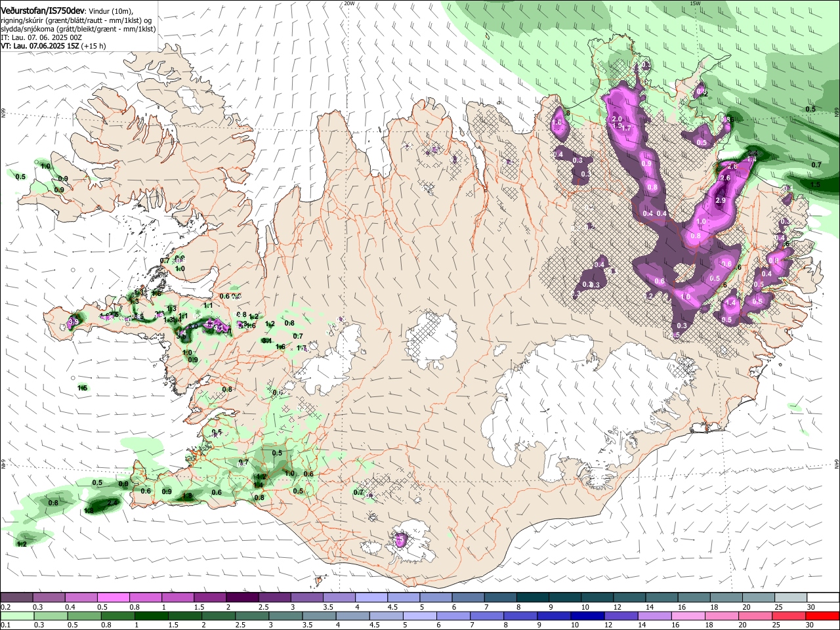Click the 2.4 rain value off the southwest coast
This screenshot has height=630, width=840.
[x=112, y=503]
